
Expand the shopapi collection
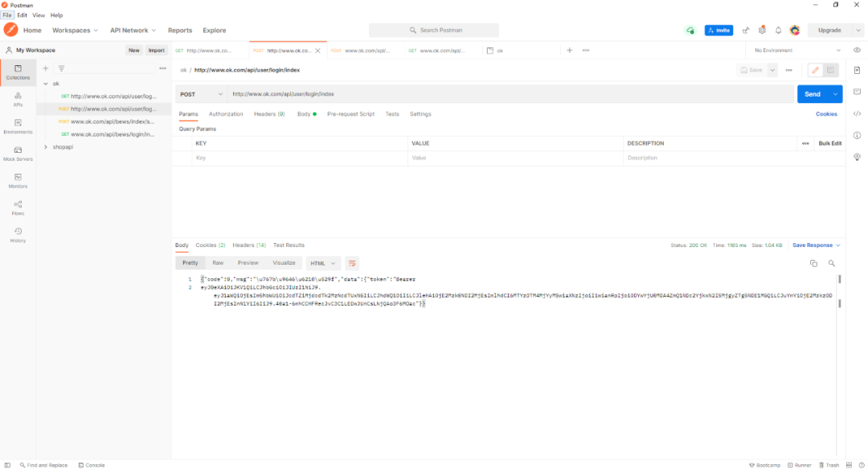pyautogui.click(x=46, y=147)
